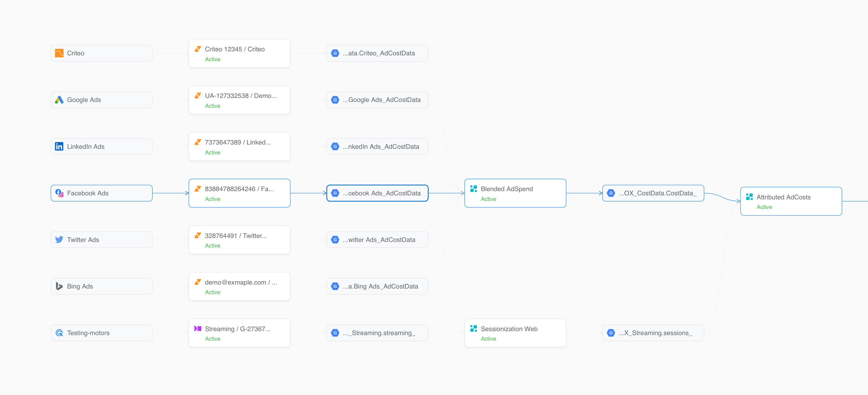Viewport: 868px width, 395px height.
Task: Click the purple Streaming pipeline icon
Action: [198, 329]
